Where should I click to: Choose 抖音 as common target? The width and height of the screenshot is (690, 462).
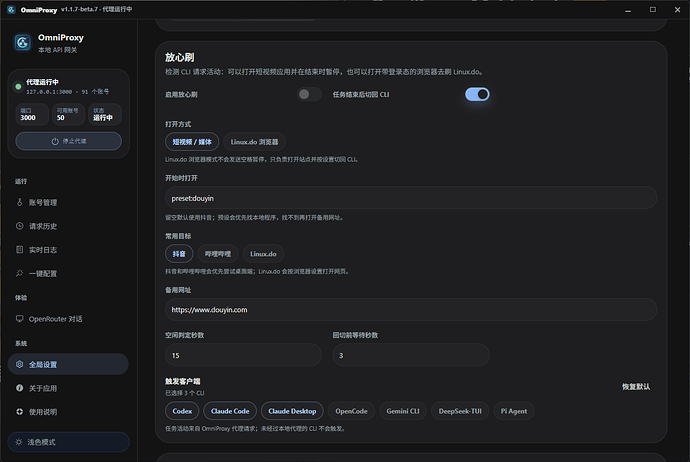[179, 254]
